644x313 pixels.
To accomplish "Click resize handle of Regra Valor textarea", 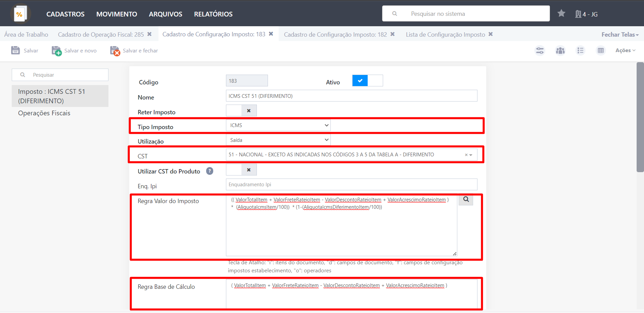I will pyautogui.click(x=455, y=254).
